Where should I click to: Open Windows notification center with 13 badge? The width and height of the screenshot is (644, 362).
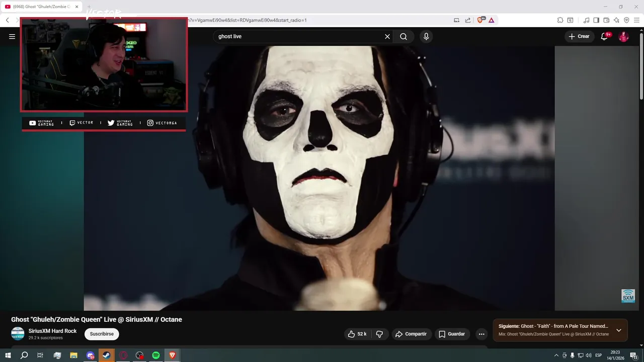pos(633,355)
